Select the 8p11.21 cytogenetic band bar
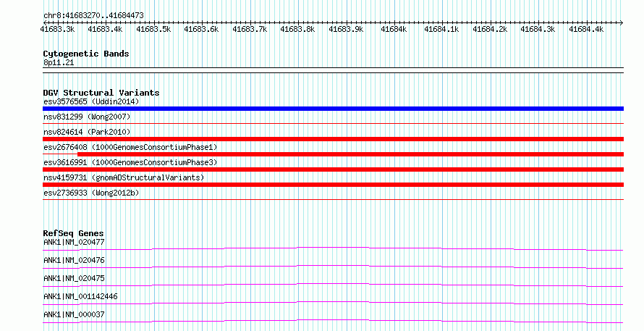The width and height of the screenshot is (644, 331). click(x=333, y=70)
